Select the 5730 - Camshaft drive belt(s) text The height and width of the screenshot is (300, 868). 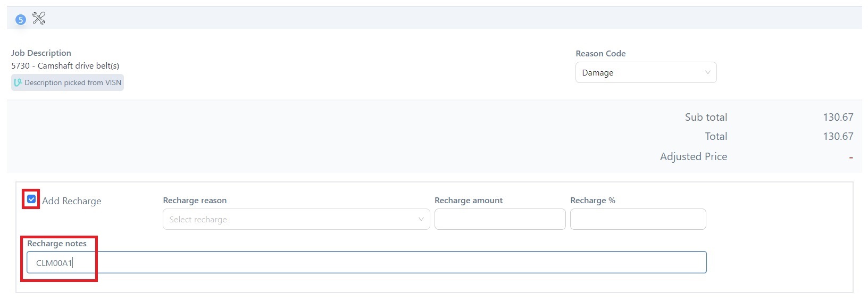[65, 66]
